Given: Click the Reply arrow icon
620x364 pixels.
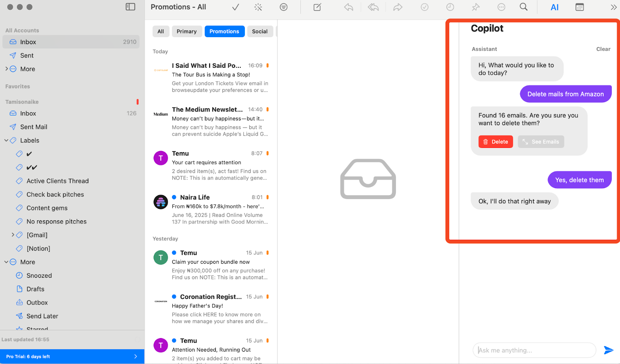Looking at the screenshot, I should [348, 7].
